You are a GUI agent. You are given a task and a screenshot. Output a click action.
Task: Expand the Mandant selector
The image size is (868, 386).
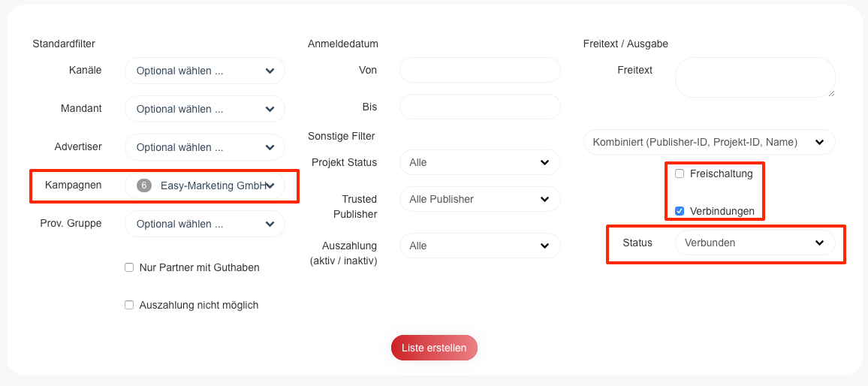tap(204, 109)
